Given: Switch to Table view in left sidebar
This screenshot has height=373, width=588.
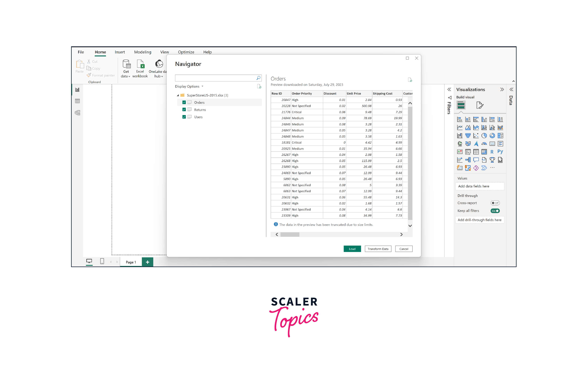Looking at the screenshot, I should tap(77, 101).
